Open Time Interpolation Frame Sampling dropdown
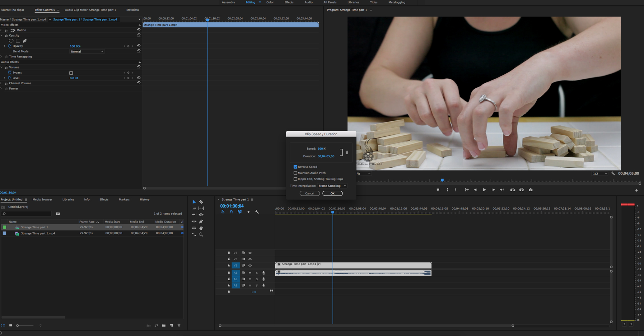 tap(332, 186)
